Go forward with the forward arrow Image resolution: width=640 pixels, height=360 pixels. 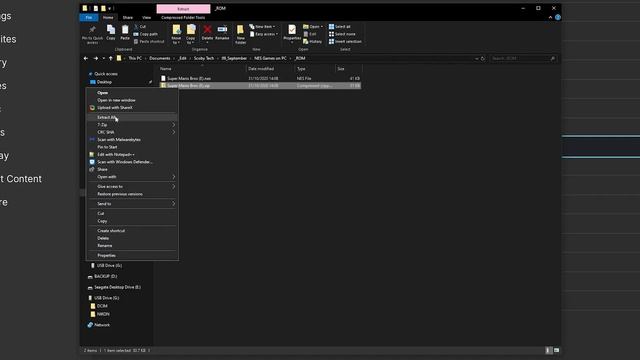coord(96,58)
